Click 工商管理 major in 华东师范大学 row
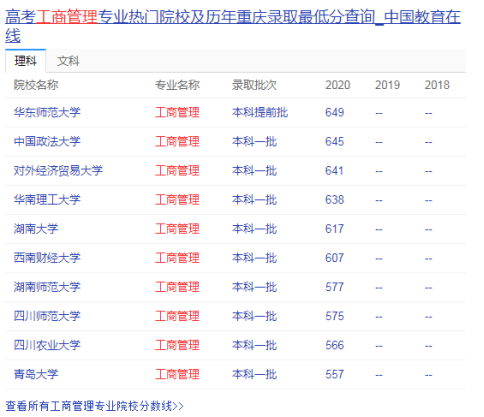This screenshot has height=417, width=484. coord(177,112)
